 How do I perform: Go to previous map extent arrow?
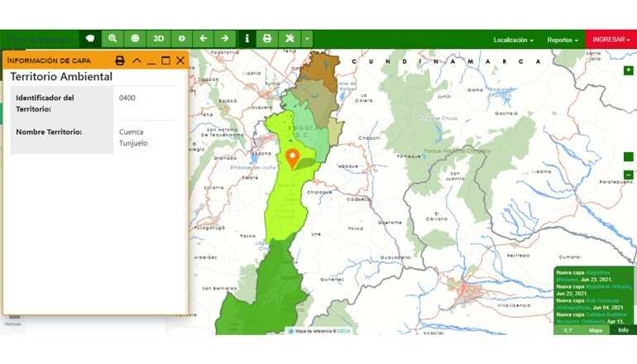point(203,39)
